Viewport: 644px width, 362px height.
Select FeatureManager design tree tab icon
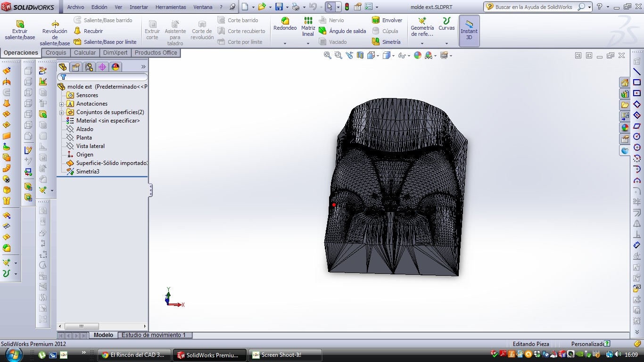click(63, 67)
